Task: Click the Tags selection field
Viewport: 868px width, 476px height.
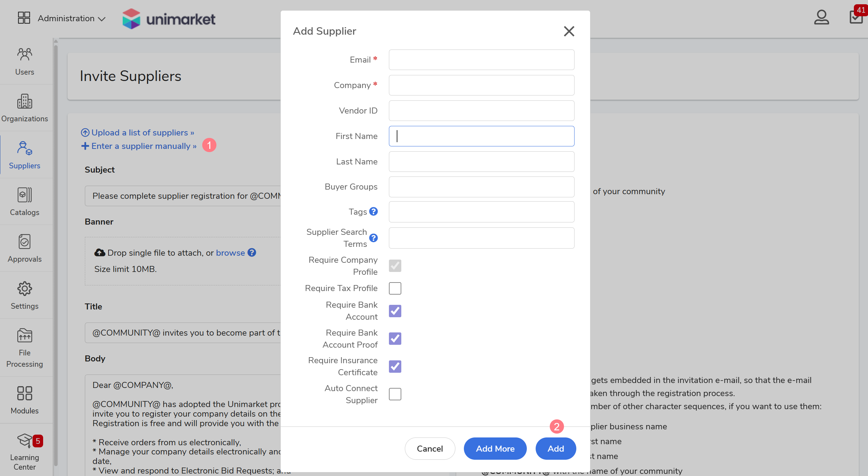Action: [x=481, y=212]
